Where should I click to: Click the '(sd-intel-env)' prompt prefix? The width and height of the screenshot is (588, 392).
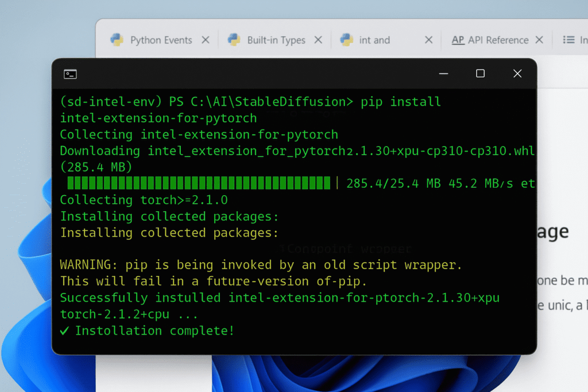tap(111, 102)
